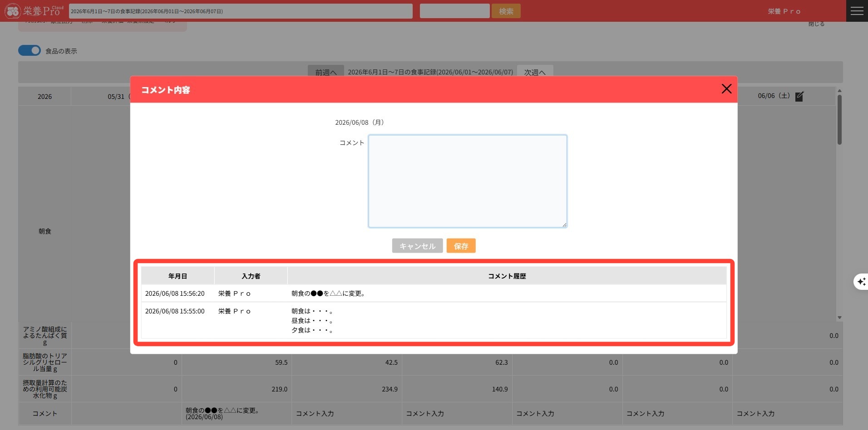Click the multi-line comment starting 朝食は・・・。
This screenshot has height=430, width=868.
(x=313, y=320)
